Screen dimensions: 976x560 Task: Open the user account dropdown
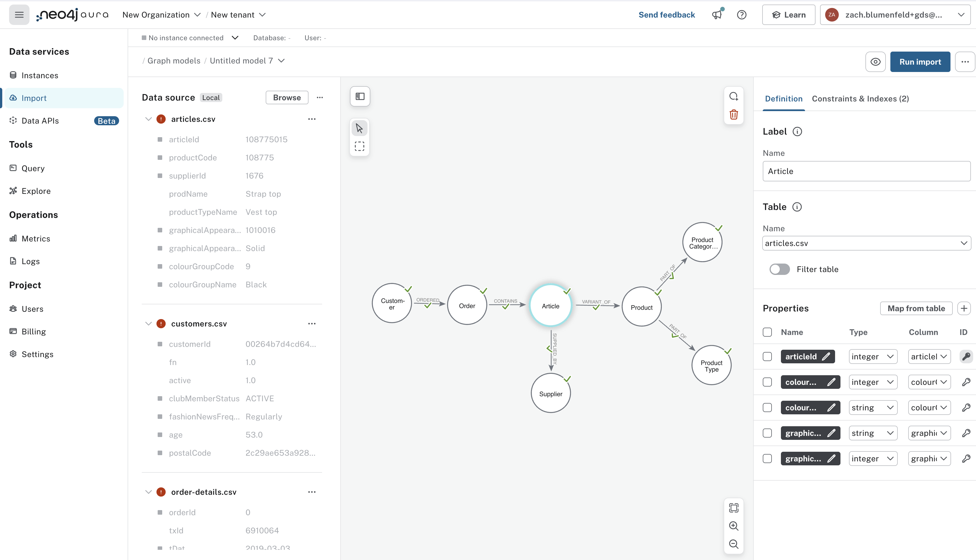[895, 15]
